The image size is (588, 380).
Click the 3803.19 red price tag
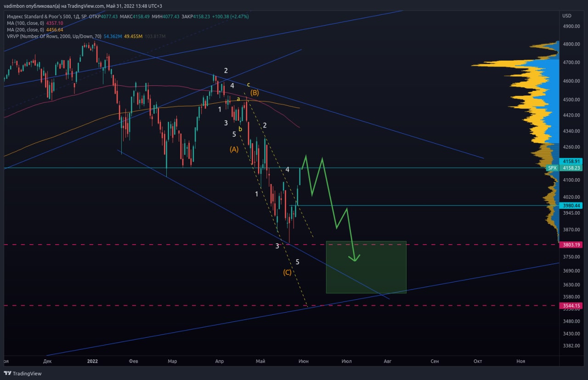click(x=571, y=245)
